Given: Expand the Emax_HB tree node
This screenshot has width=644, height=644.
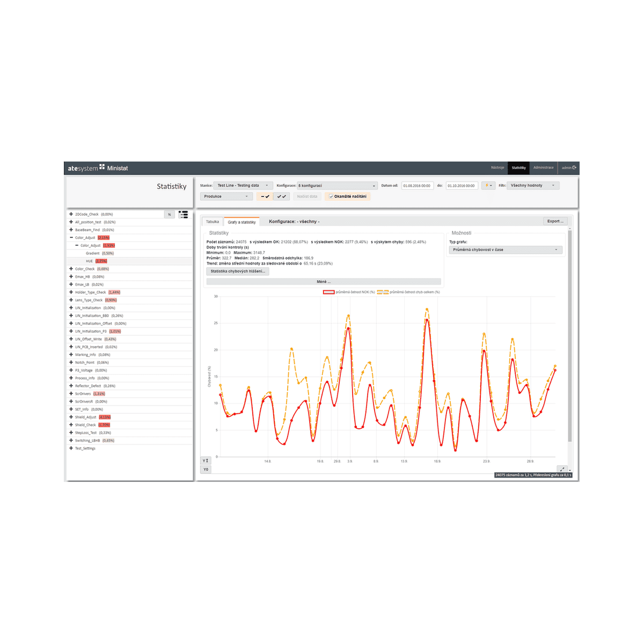Looking at the screenshot, I should (71, 277).
